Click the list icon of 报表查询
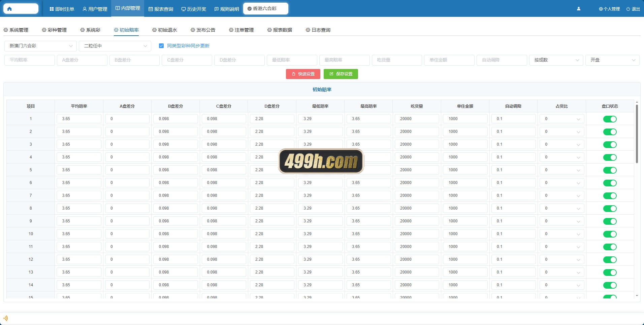Image resolution: width=644 pixels, height=325 pixels. (151, 9)
